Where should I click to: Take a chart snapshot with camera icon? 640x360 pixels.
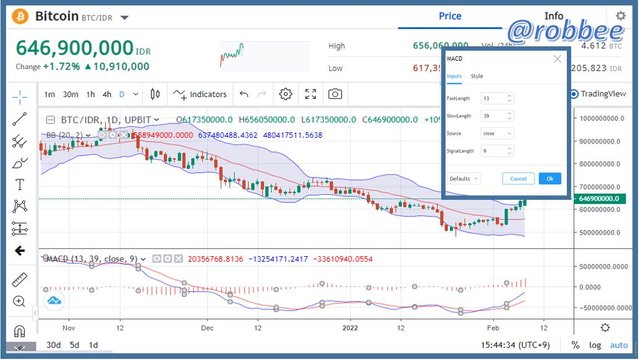click(x=335, y=94)
